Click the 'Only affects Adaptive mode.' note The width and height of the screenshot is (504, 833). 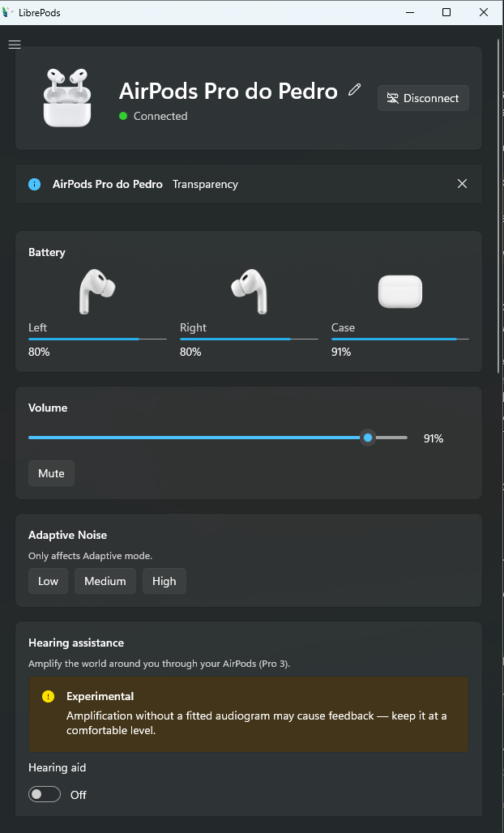(90, 556)
